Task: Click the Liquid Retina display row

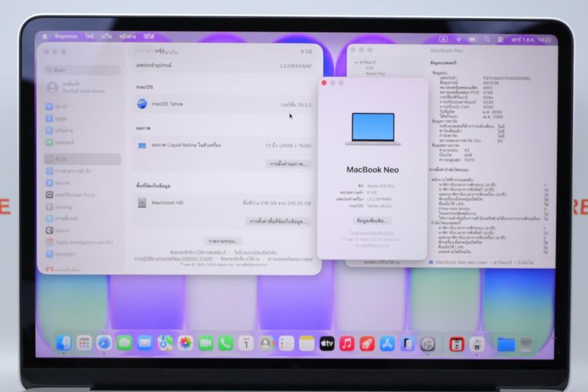Action: (x=224, y=145)
